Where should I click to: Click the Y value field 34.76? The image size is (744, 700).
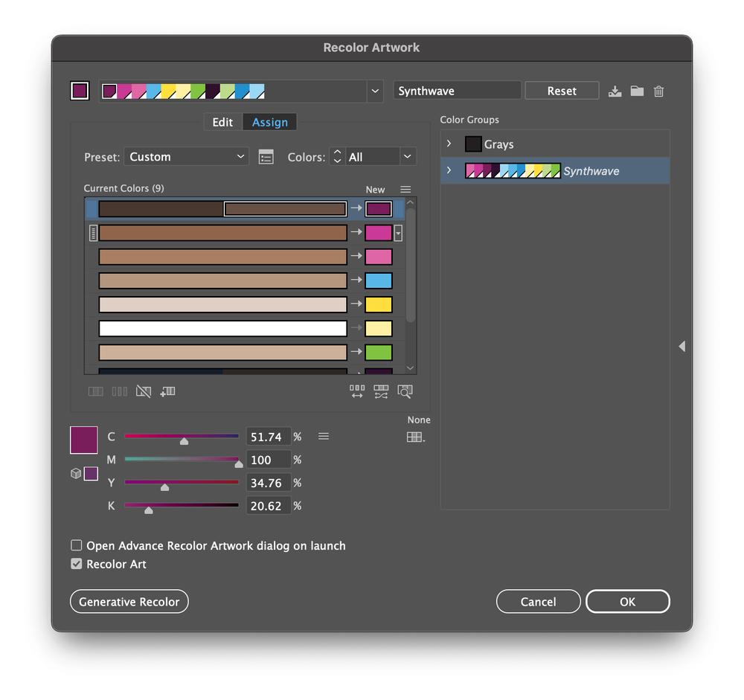point(269,483)
